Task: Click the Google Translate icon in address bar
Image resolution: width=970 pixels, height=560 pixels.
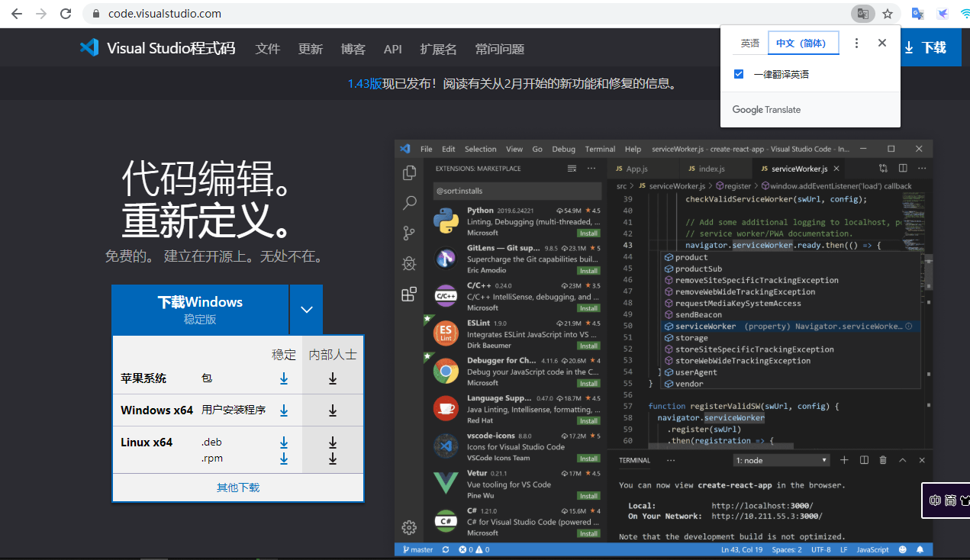Action: [862, 14]
